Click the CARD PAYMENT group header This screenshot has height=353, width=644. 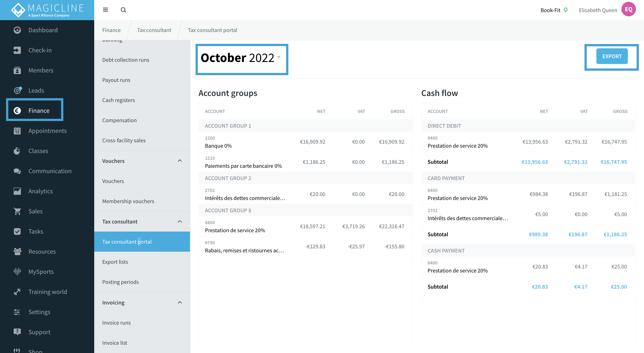click(x=528, y=178)
